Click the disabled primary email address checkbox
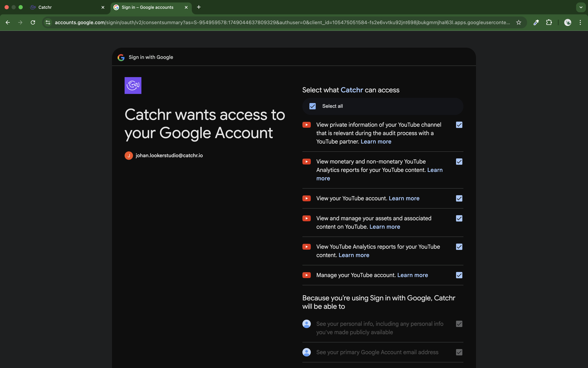 [x=459, y=352]
